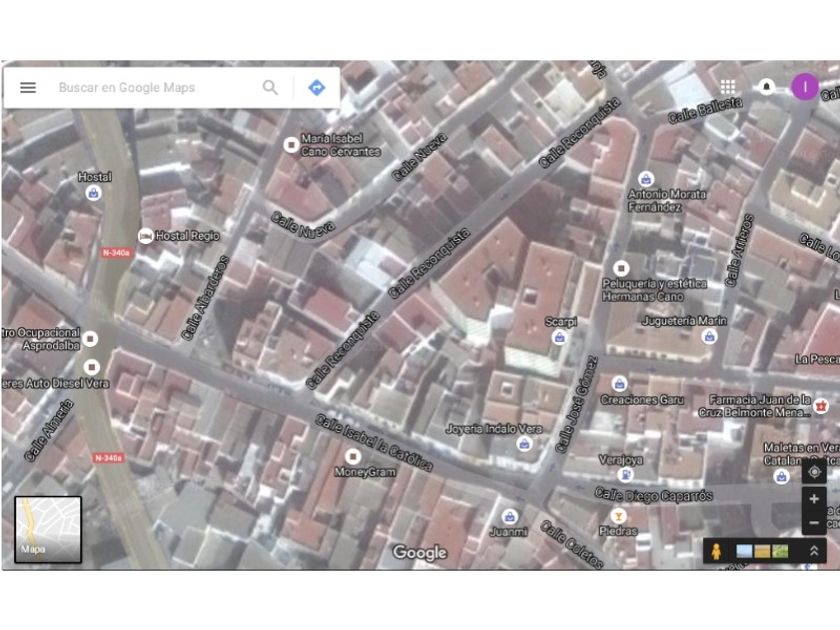
Task: Click the Creaciones Garu label text
Action: click(642, 400)
